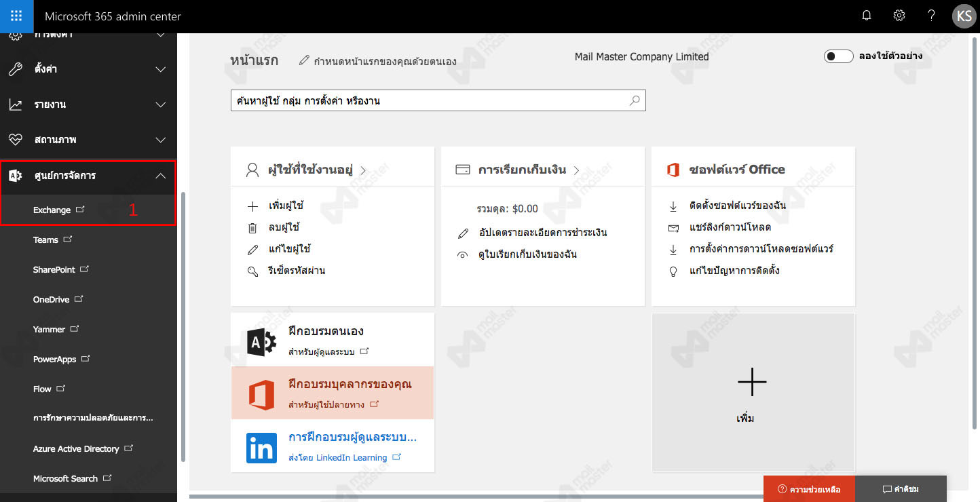Click the chevron next to ผู้ใช้ที่ใช้งานอยู่
This screenshot has width=980, height=502.
coord(362,170)
